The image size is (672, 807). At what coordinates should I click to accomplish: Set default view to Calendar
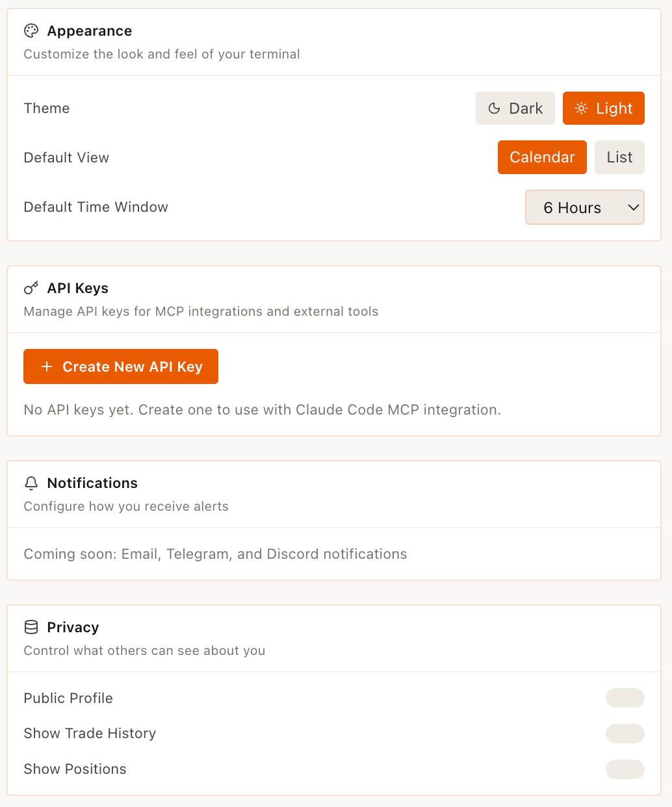pyautogui.click(x=542, y=158)
